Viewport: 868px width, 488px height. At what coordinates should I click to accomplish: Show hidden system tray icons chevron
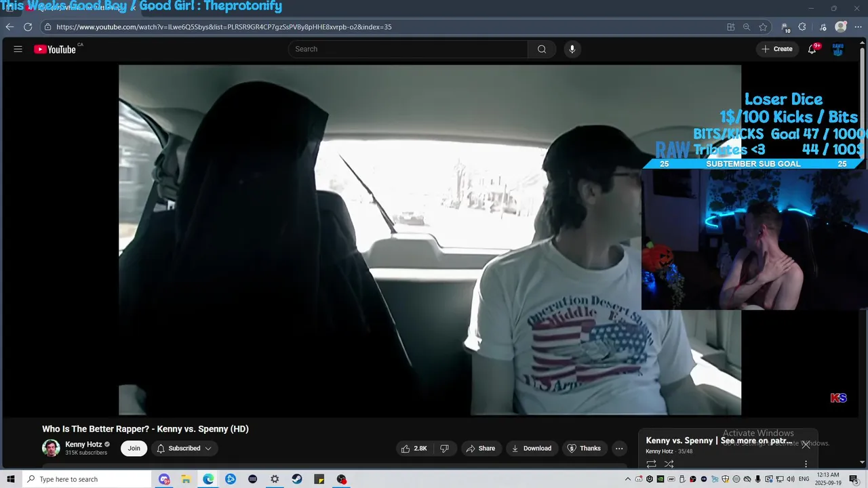(x=628, y=479)
